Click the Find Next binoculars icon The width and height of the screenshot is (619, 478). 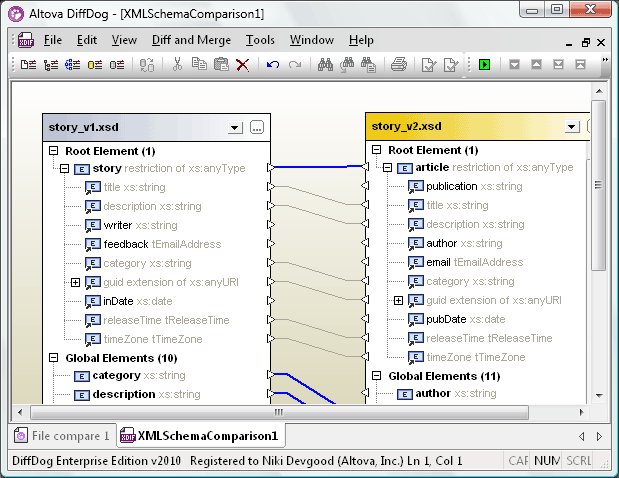[x=347, y=64]
